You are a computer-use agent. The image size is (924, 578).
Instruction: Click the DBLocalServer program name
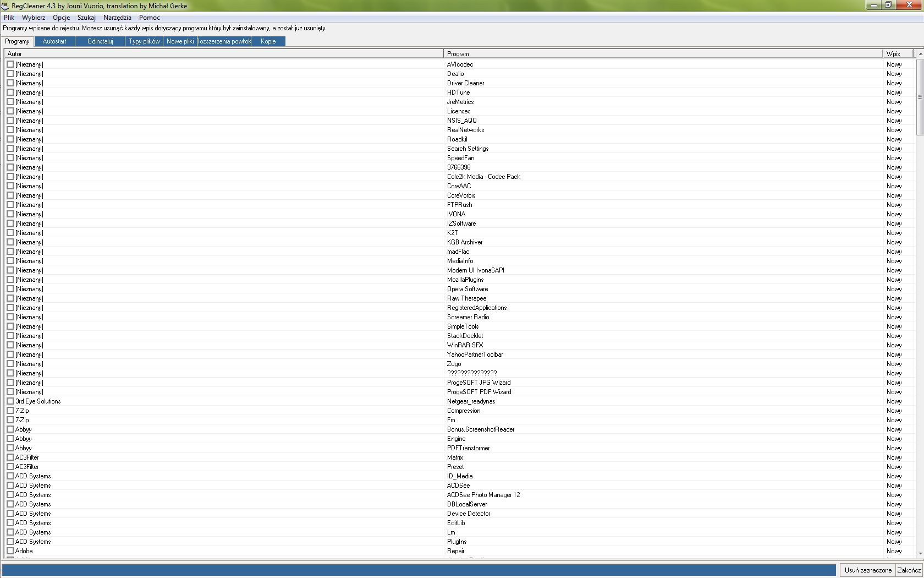467,504
